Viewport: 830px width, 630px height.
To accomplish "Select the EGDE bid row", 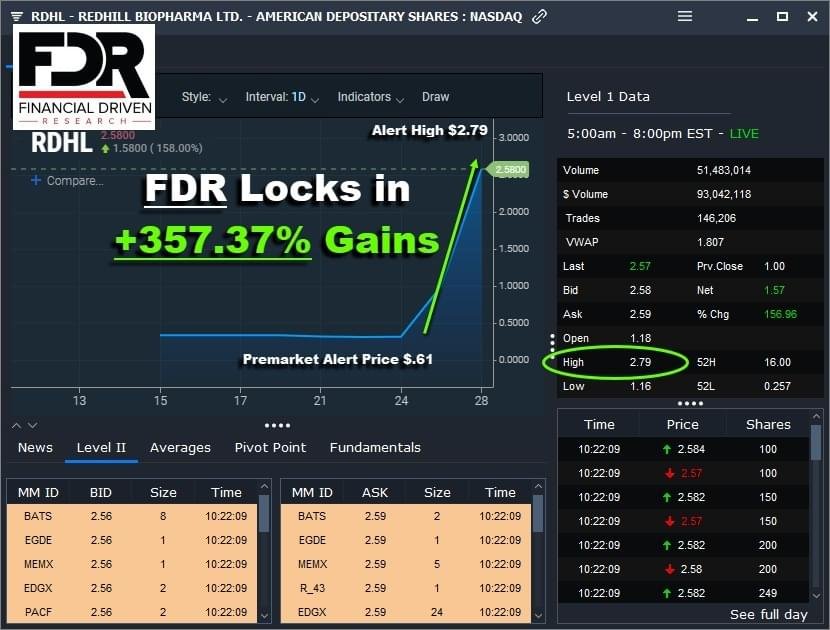I will pyautogui.click(x=132, y=541).
